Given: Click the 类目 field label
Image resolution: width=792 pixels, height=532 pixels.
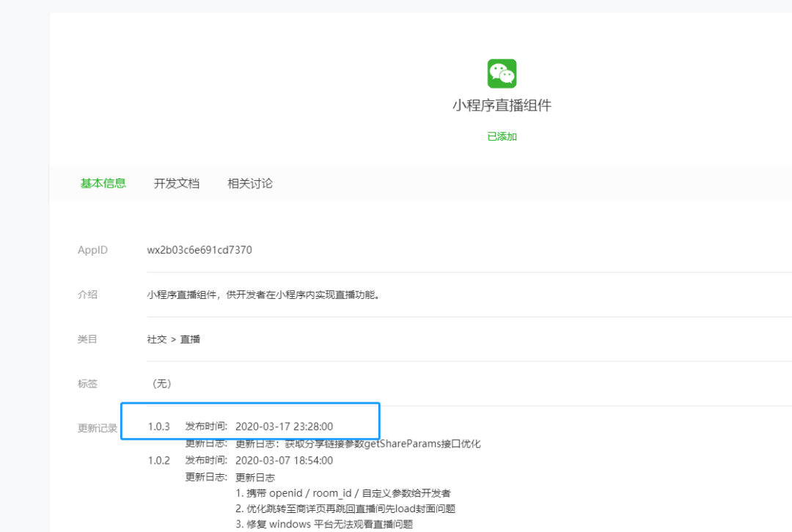Looking at the screenshot, I should click(x=87, y=339).
